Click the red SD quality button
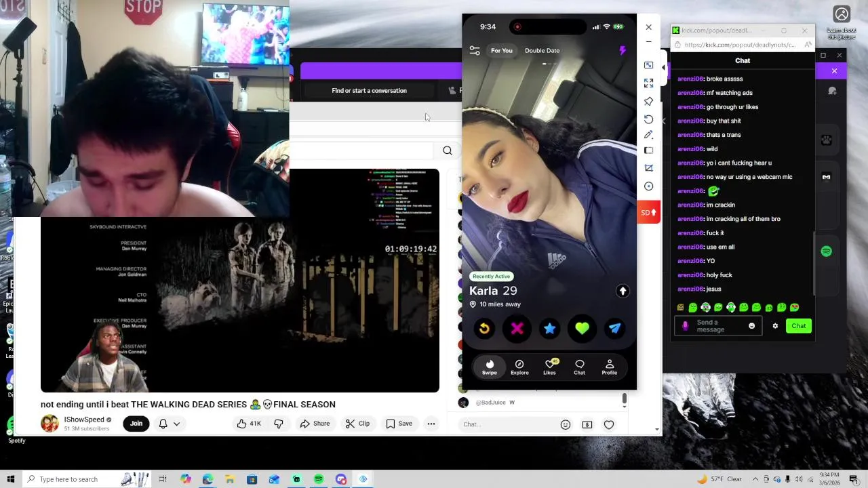Screen dimensions: 868x488 648,212
